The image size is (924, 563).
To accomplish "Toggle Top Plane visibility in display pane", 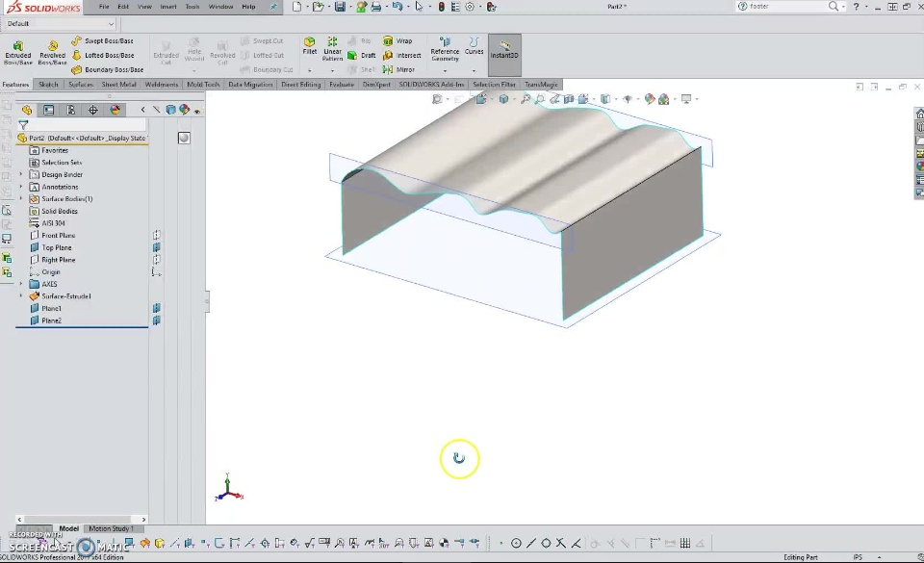I will point(157,247).
